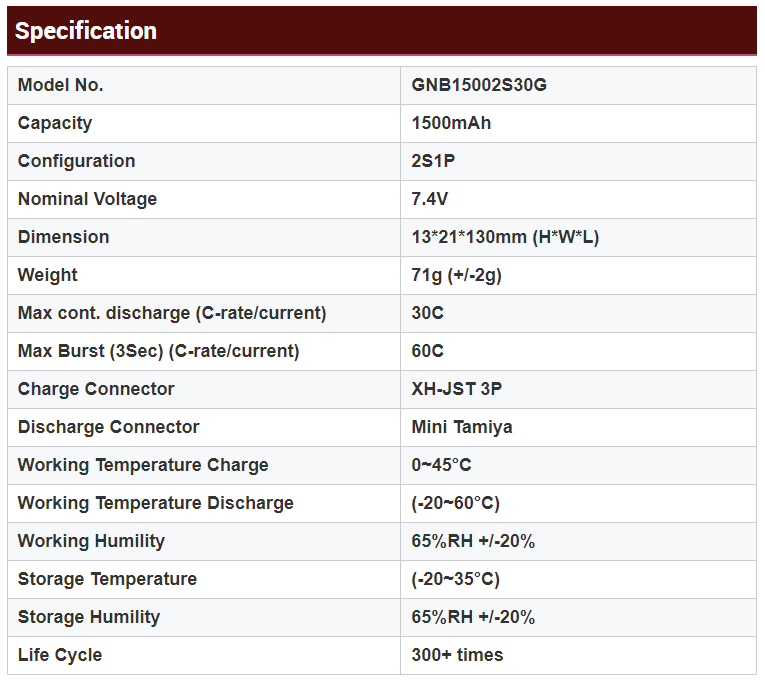
Task: Select the Configuration row label
Action: coord(76,161)
